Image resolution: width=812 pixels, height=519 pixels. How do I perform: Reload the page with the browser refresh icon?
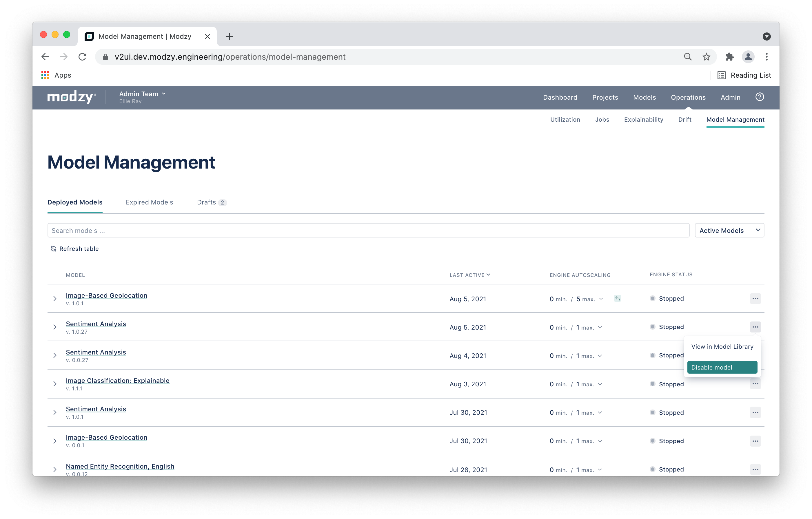coord(83,56)
